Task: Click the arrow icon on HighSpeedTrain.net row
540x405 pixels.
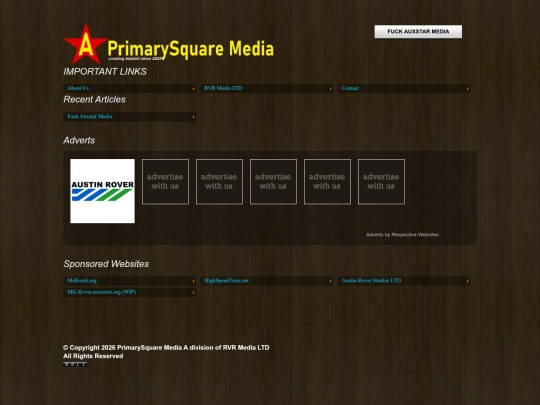Action: [330, 281]
